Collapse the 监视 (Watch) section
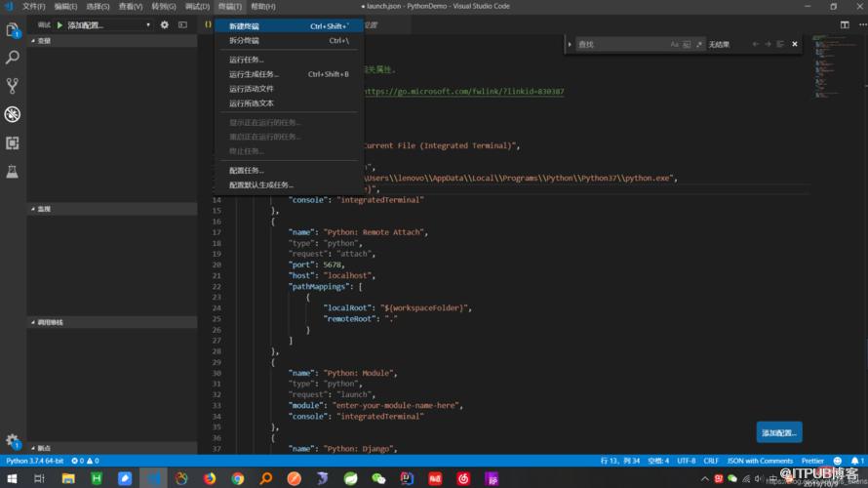The height and width of the screenshot is (488, 868). pos(112,209)
